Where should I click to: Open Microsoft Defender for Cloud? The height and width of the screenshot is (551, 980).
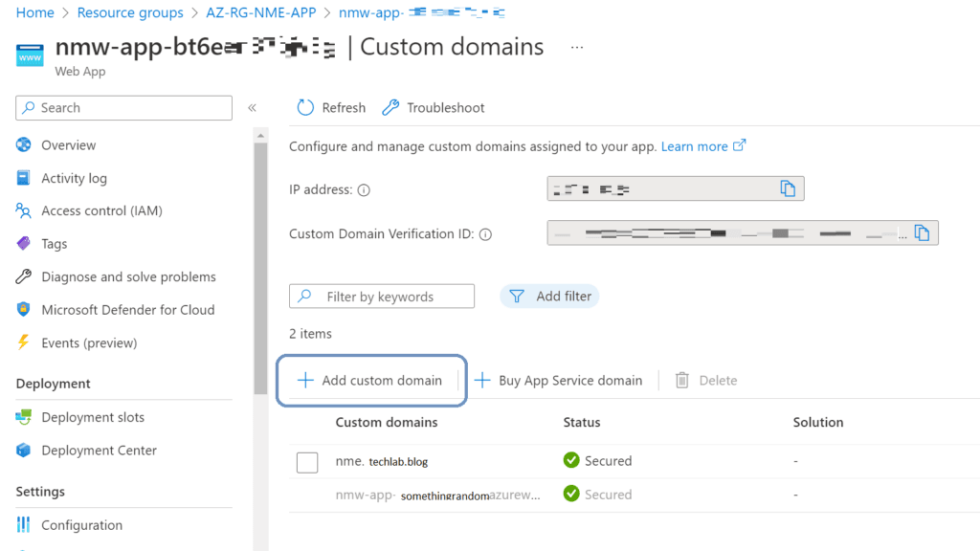127,310
